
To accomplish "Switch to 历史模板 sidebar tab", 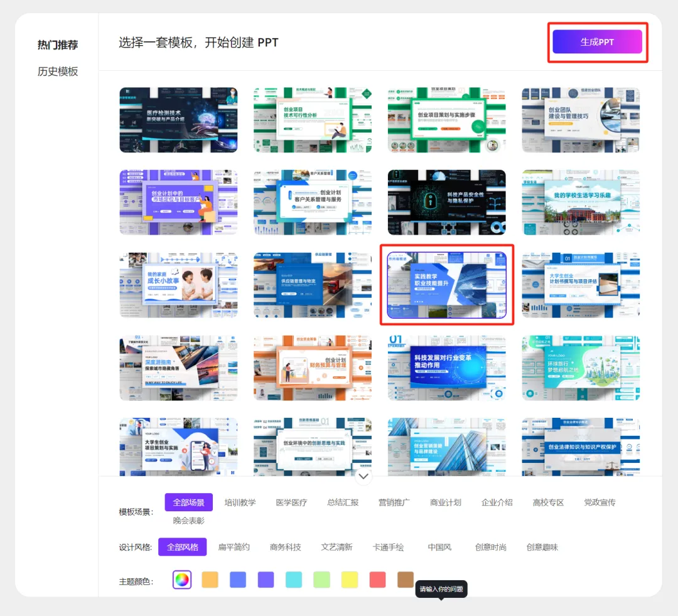I will (58, 72).
